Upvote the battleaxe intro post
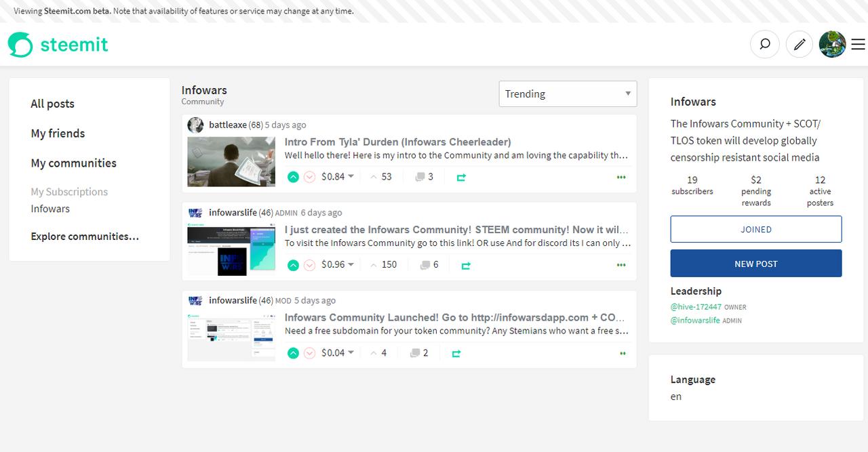The height and width of the screenshot is (452, 868). coord(293,177)
